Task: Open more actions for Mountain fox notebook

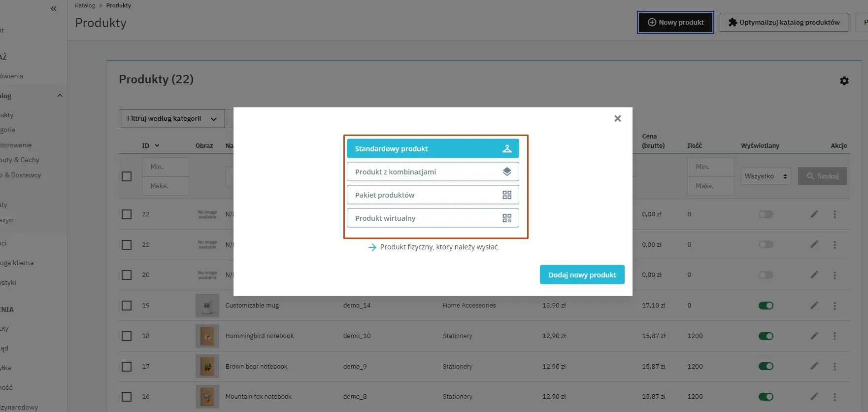Action: pos(834,397)
